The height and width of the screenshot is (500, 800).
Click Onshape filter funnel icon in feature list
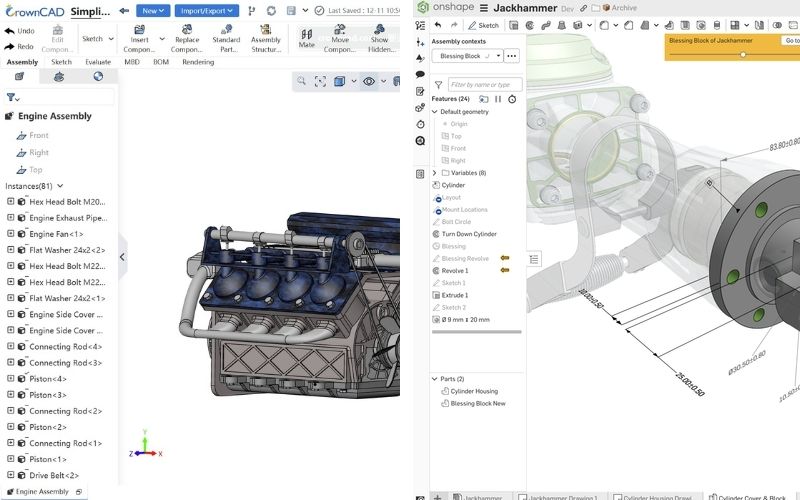(438, 85)
